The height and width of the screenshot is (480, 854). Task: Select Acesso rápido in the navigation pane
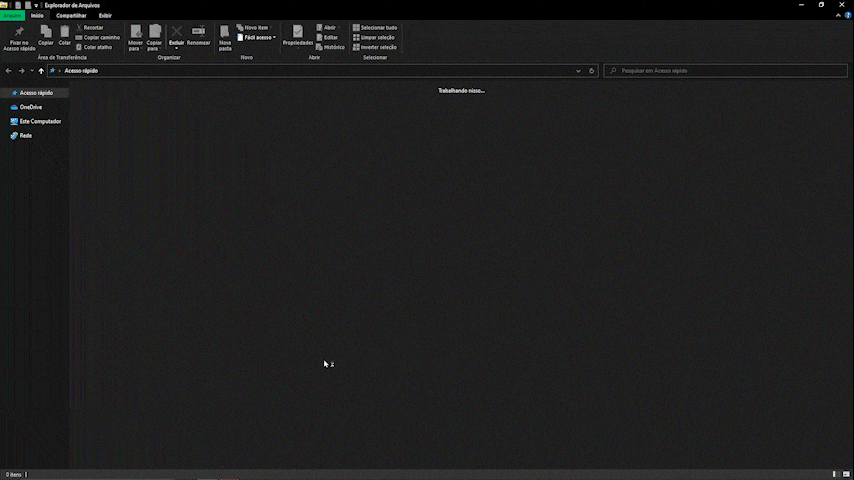pos(35,93)
